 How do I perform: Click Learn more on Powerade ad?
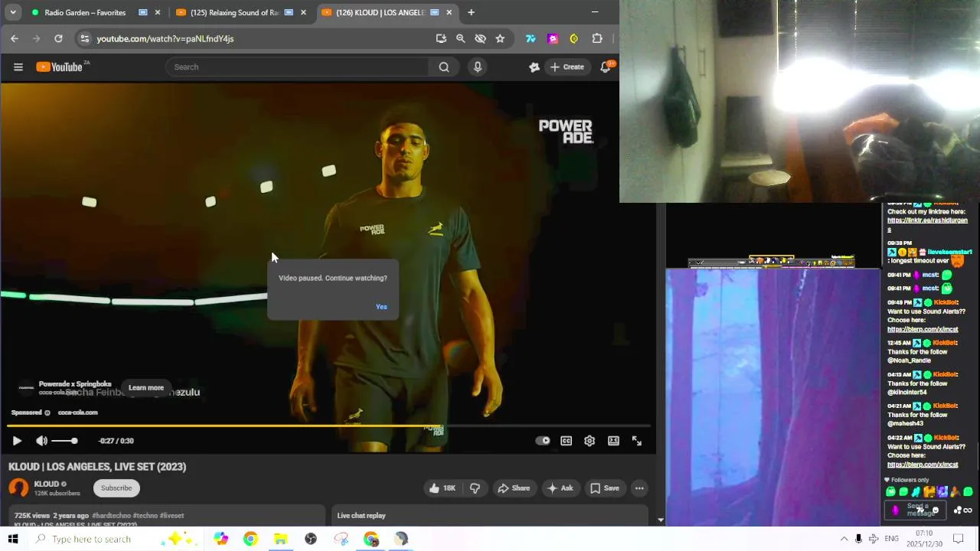[x=145, y=387]
